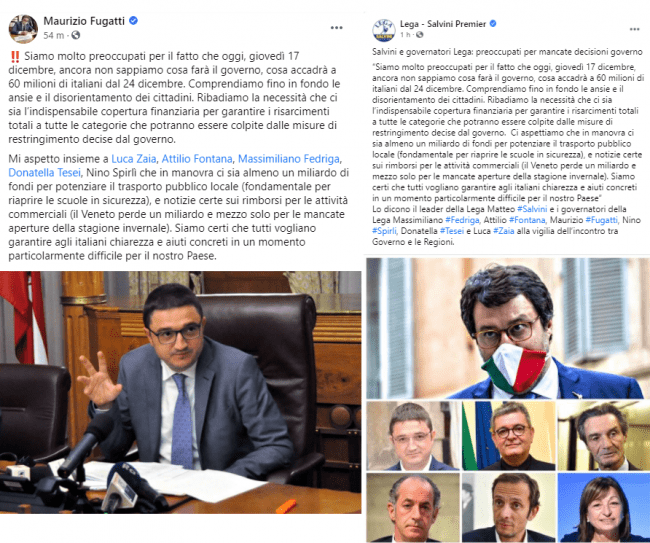Click the globe privacy icon on Fugatti's post

75,35
